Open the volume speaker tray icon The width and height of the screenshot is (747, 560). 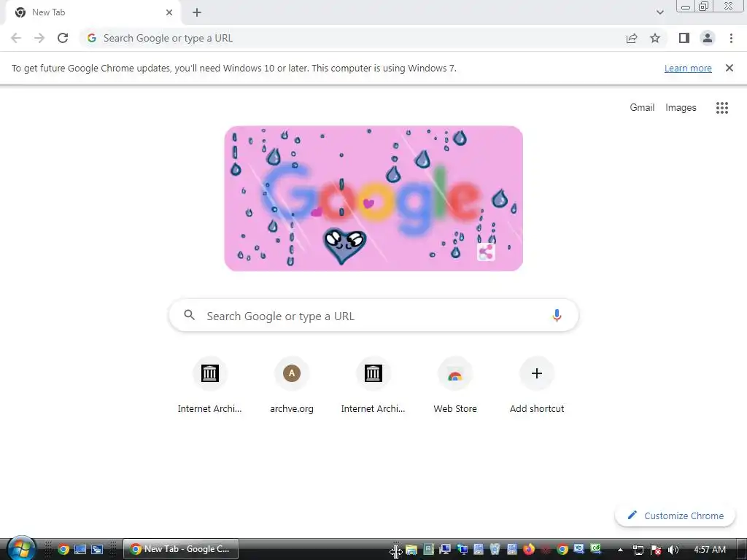click(x=673, y=550)
